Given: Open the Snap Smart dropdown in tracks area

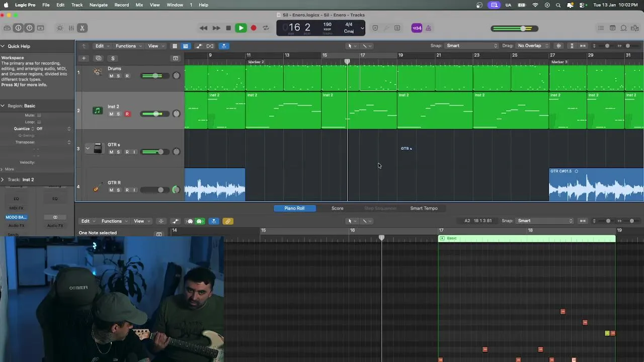Looking at the screenshot, I should [x=472, y=46].
